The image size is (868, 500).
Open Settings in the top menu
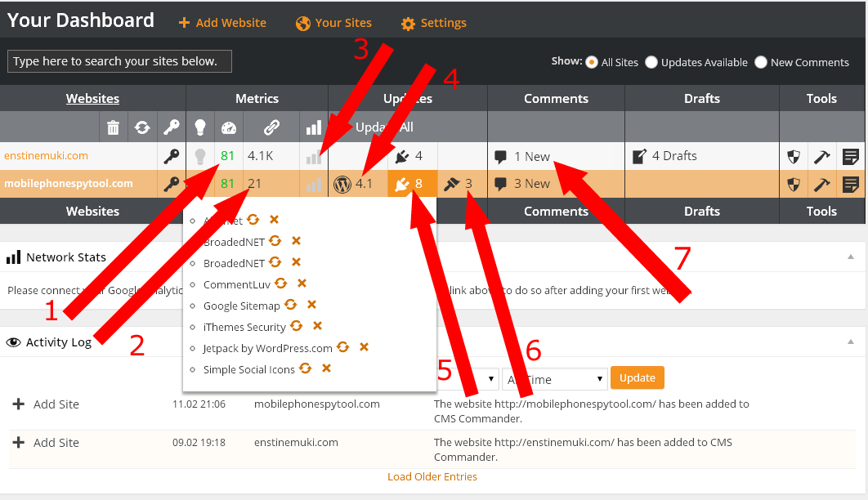pos(434,23)
